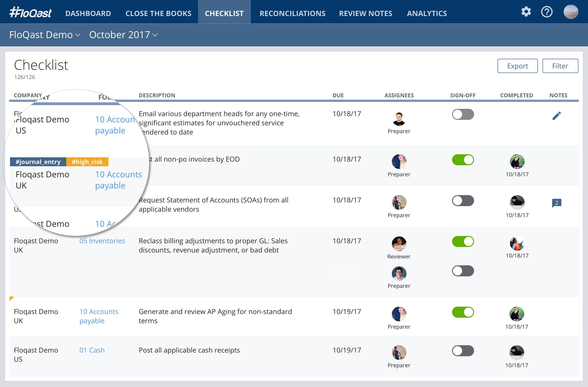The height and width of the screenshot is (387, 588).
Task: Click the #journal_entry tag
Action: click(x=38, y=162)
